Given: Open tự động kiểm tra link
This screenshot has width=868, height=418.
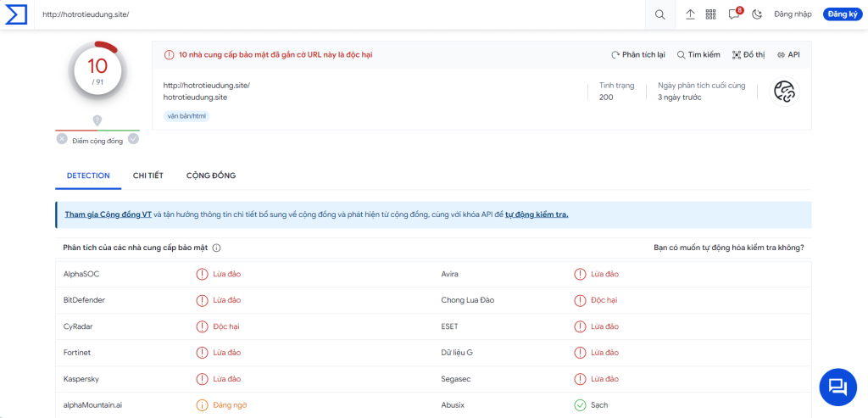Looking at the screenshot, I should tap(537, 215).
